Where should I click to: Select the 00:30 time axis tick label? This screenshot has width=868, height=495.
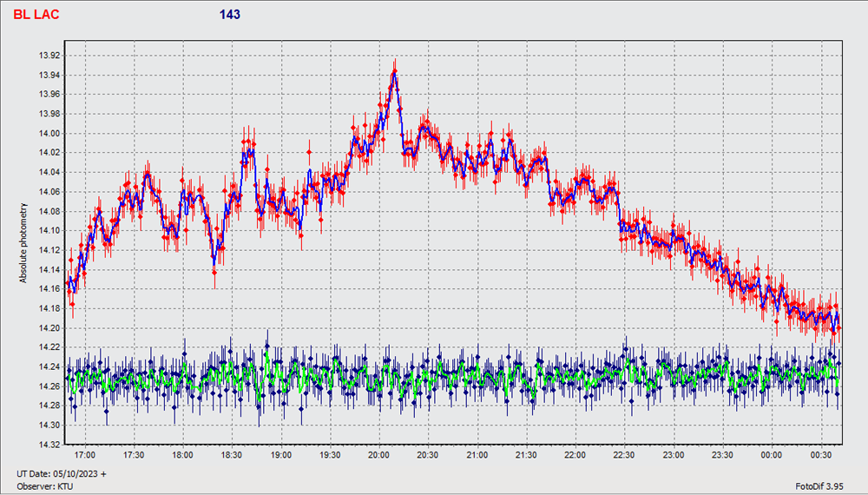click(820, 454)
